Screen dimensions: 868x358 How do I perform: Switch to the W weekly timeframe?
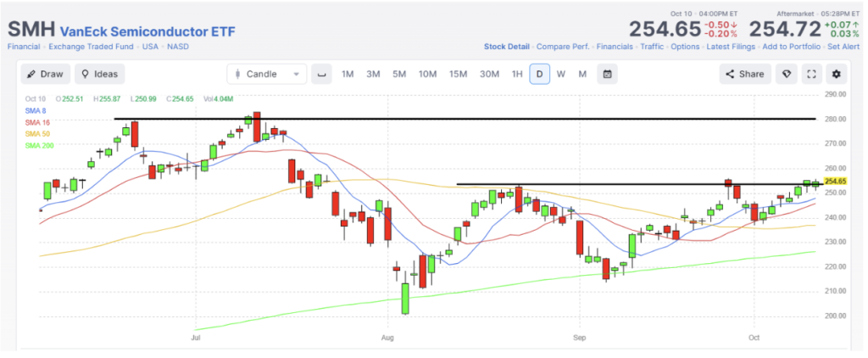click(x=561, y=74)
